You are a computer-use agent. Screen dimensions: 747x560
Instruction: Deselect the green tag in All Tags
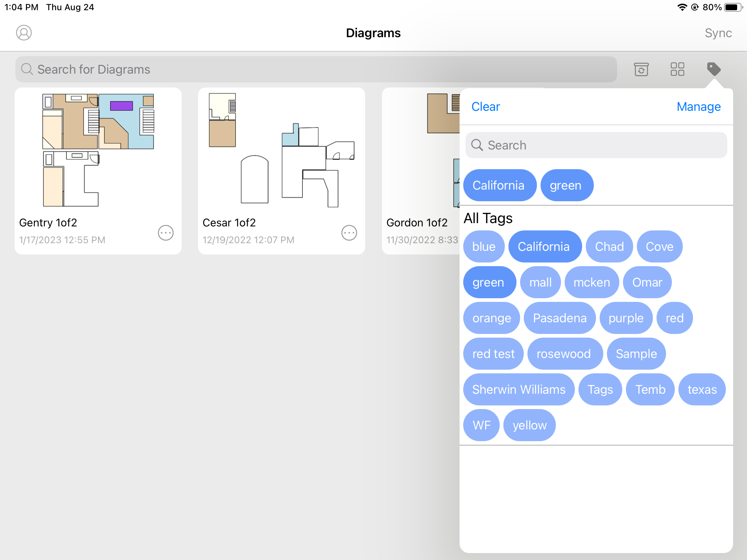(x=489, y=282)
